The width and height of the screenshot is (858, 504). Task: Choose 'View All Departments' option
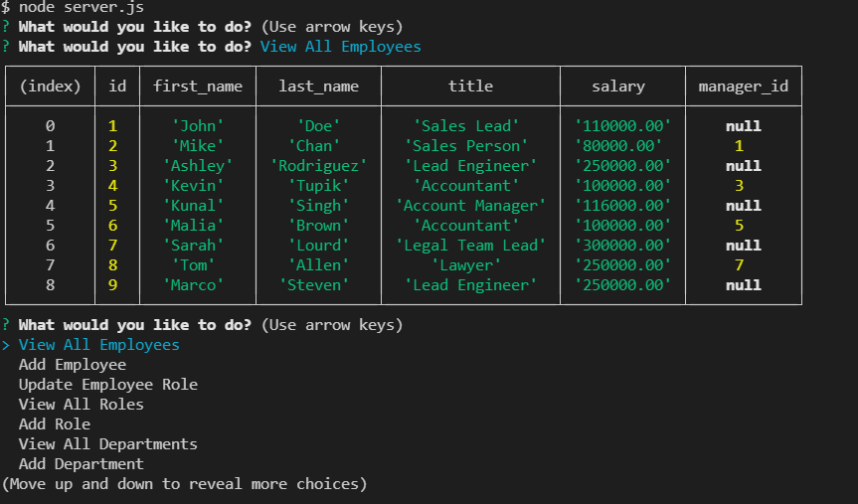click(107, 443)
